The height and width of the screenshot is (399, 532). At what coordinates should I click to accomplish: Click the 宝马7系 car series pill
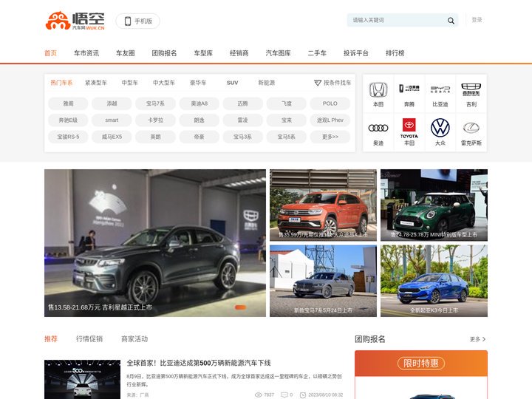point(155,103)
